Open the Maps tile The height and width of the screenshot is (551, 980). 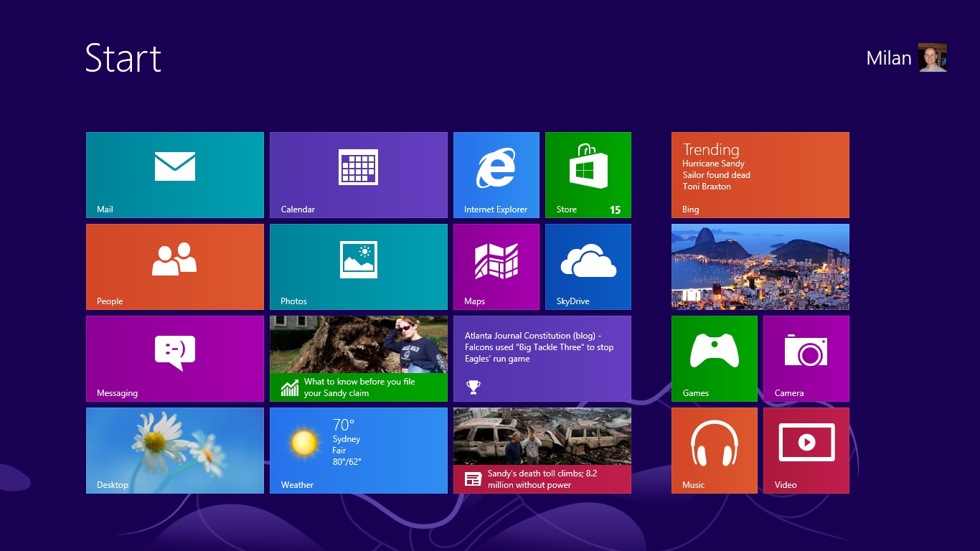click(x=496, y=267)
